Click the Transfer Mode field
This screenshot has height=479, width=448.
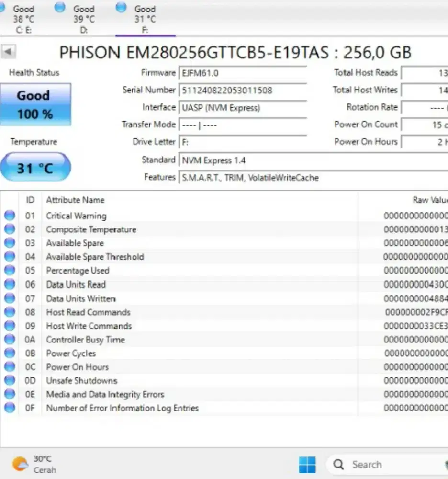pyautogui.click(x=243, y=125)
